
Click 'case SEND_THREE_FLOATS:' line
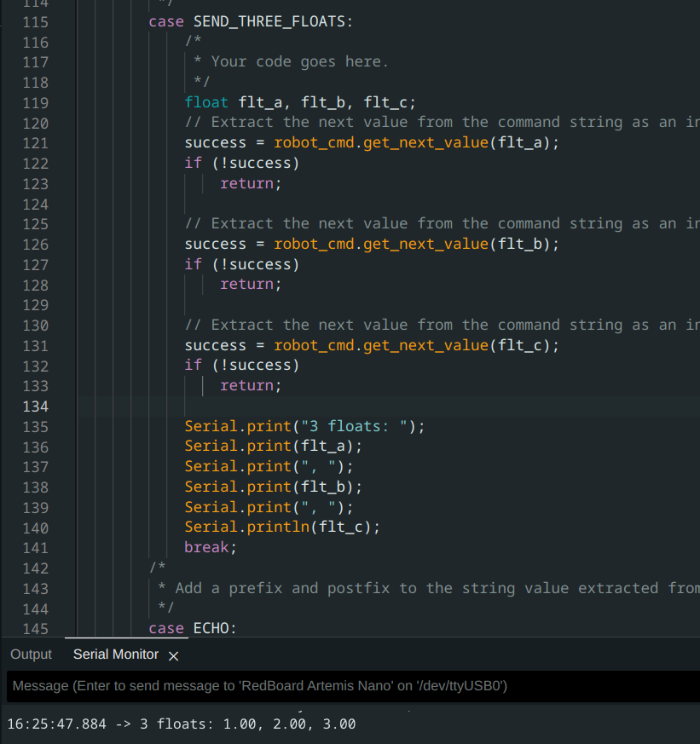click(251, 22)
